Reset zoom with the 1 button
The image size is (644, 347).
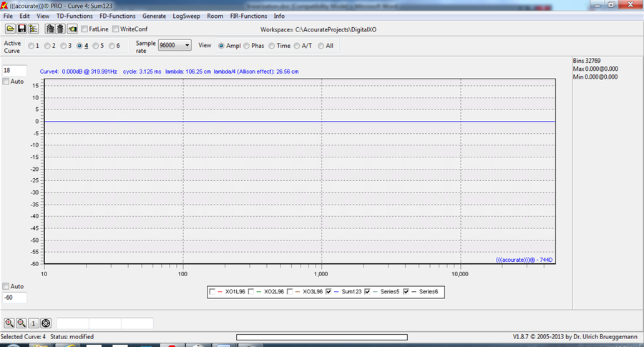33,323
